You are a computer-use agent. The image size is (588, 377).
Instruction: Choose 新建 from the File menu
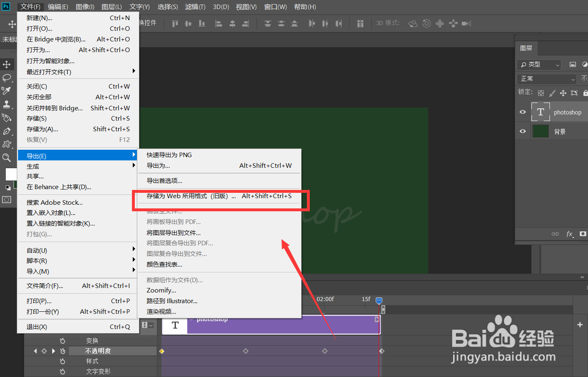point(78,18)
